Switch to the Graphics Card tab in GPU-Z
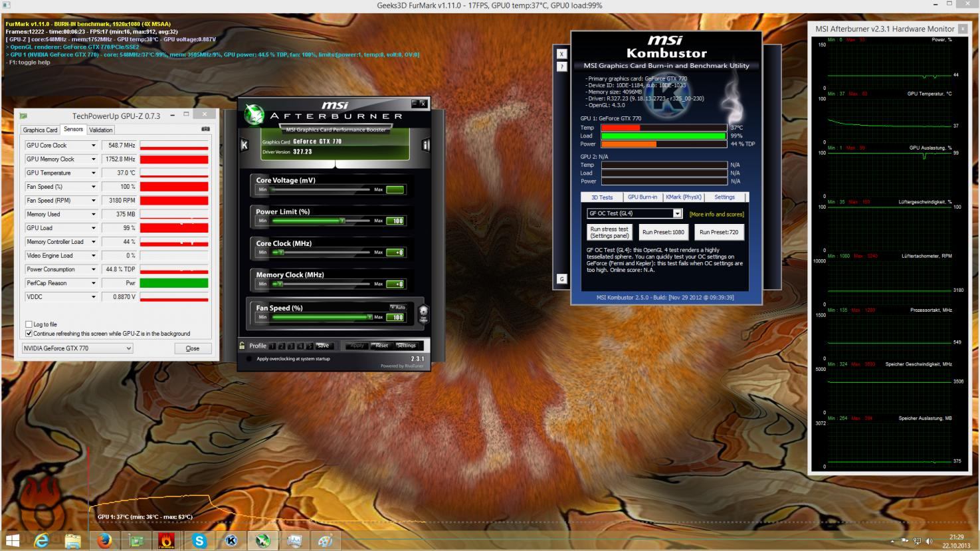980x551 pixels. tap(40, 130)
